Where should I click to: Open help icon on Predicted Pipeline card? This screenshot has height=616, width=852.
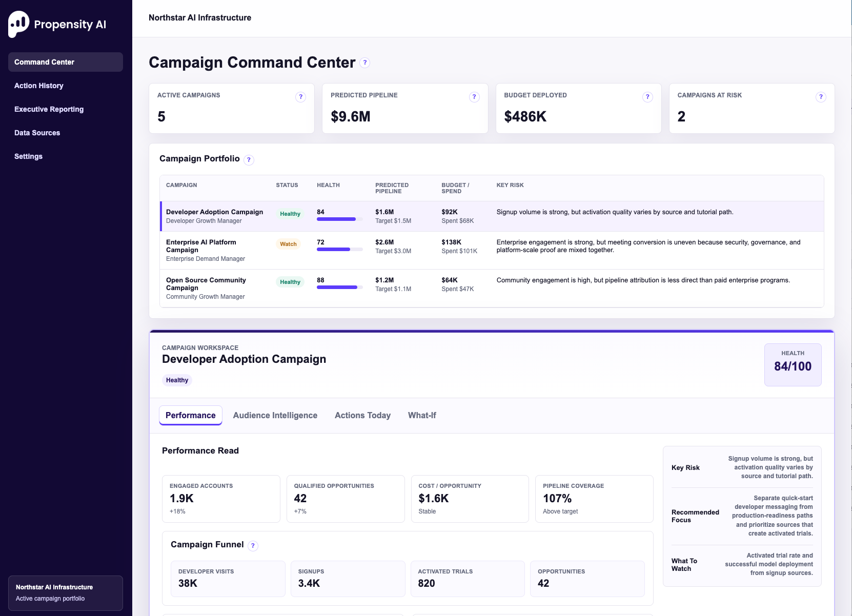click(x=474, y=97)
